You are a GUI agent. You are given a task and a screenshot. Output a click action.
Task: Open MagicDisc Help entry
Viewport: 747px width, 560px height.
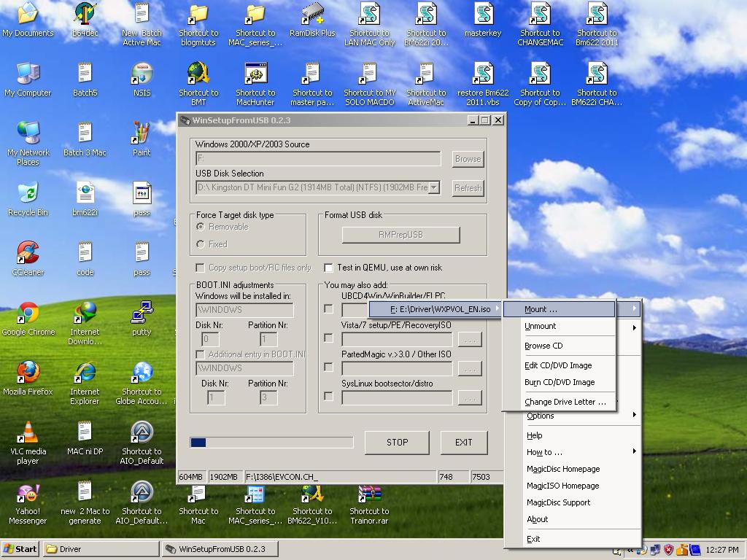pyautogui.click(x=573, y=435)
